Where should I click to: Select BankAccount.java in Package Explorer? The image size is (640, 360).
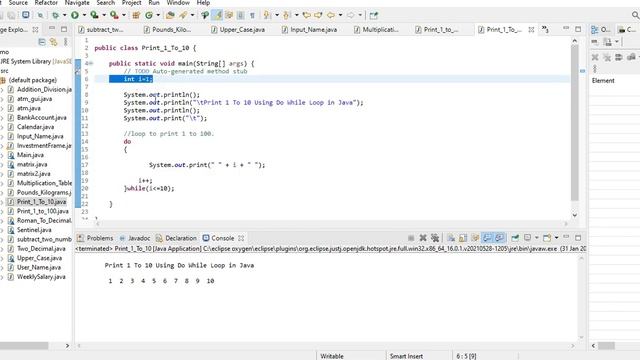tap(41, 118)
